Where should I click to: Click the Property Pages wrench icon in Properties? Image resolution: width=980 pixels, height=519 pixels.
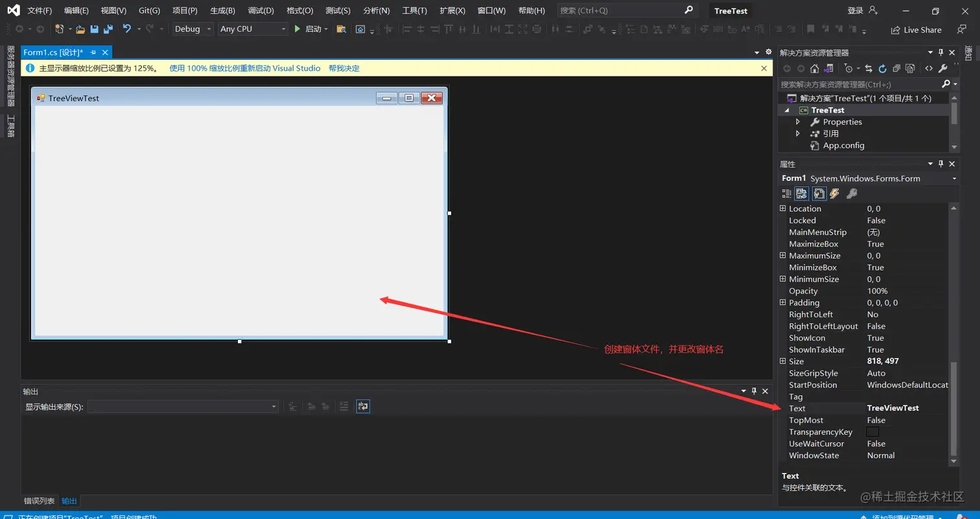852,193
